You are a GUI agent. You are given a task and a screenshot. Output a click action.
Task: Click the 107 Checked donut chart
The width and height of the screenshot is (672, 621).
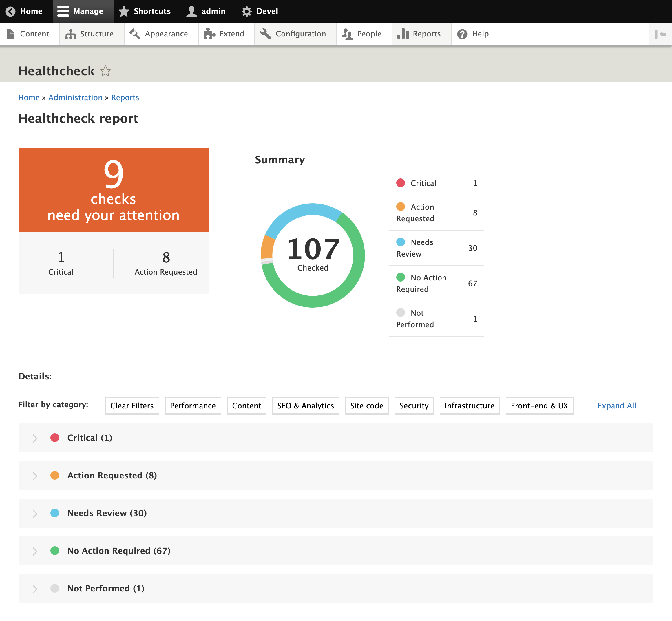(313, 255)
